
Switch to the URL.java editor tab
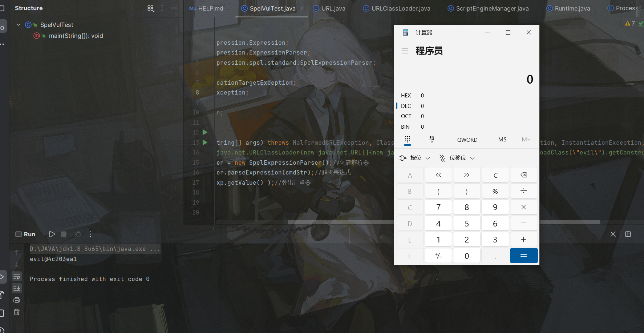pos(332,8)
